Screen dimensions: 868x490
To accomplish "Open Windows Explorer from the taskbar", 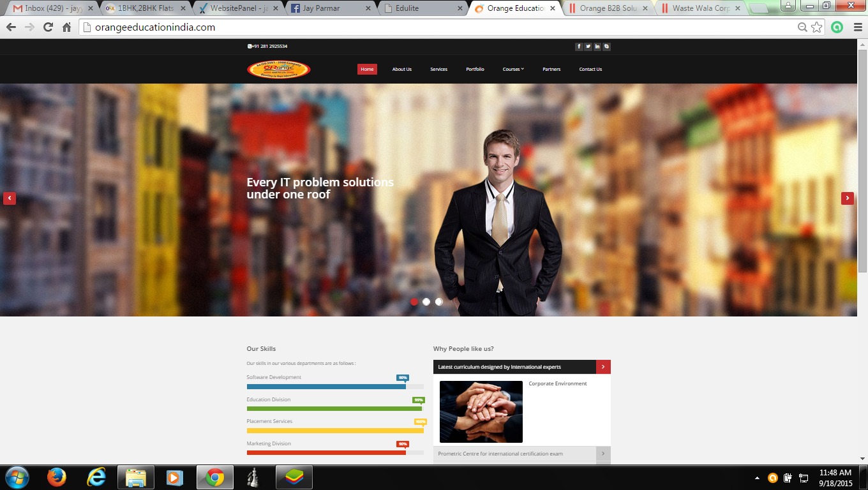I will click(x=136, y=477).
